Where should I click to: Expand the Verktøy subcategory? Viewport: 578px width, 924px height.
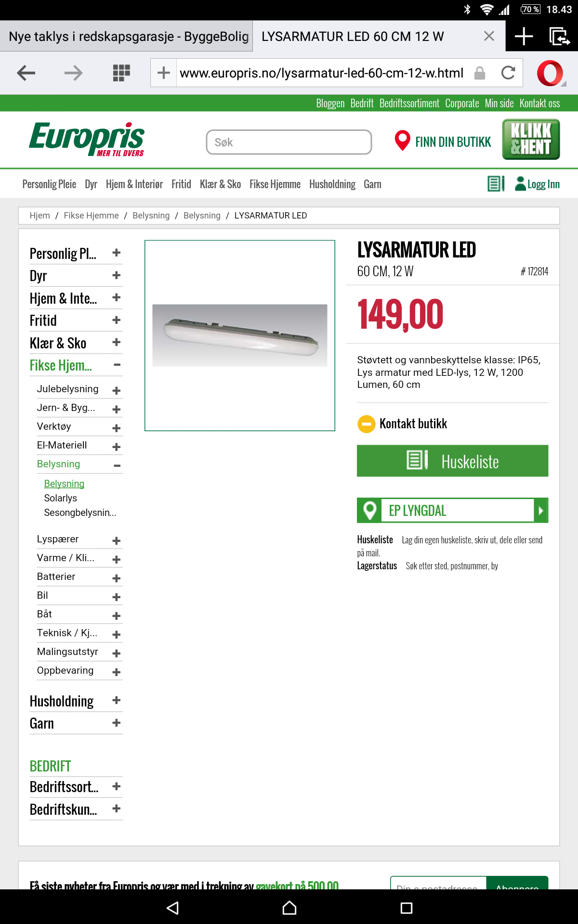[x=116, y=428]
